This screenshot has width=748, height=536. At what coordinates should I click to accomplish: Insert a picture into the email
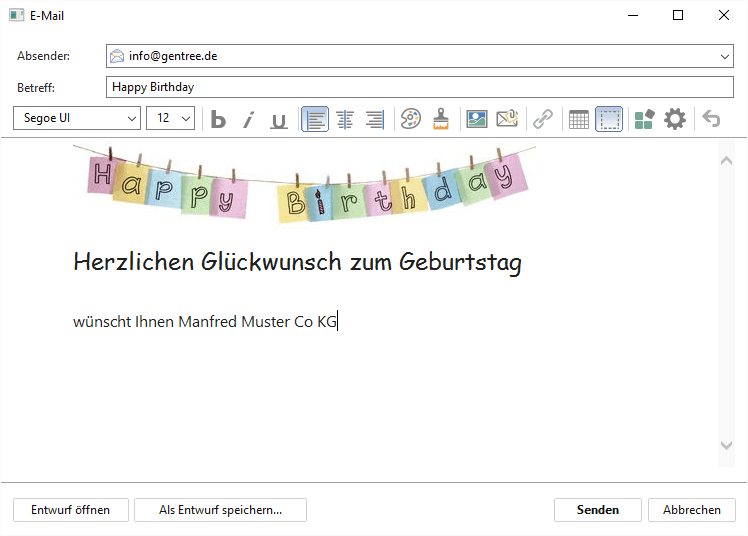pyautogui.click(x=477, y=120)
